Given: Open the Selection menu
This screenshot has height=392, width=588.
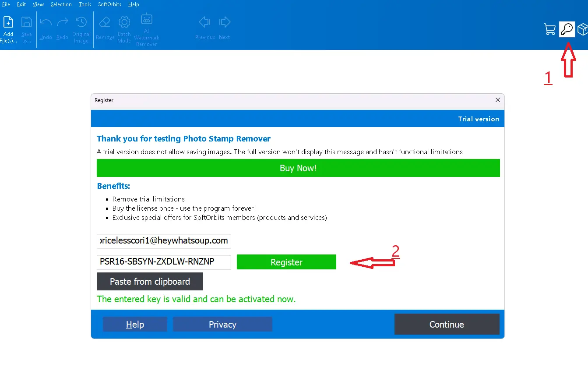Looking at the screenshot, I should (61, 4).
